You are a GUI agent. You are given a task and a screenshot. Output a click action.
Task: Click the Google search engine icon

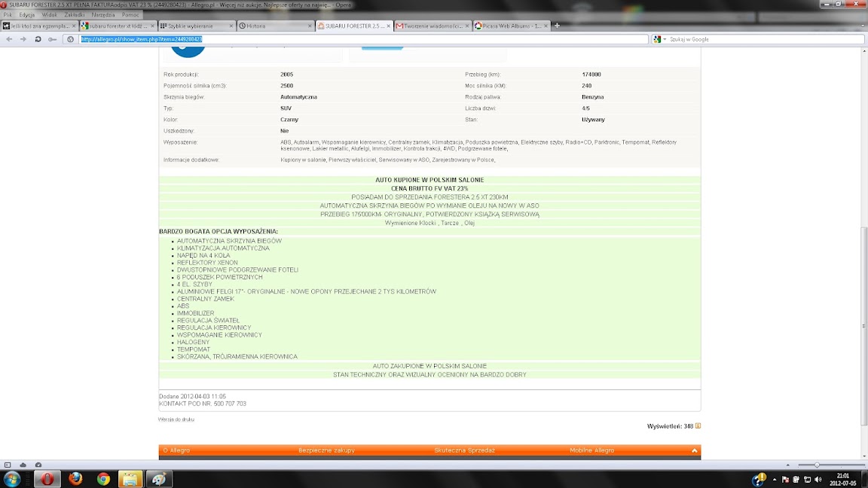(x=656, y=39)
